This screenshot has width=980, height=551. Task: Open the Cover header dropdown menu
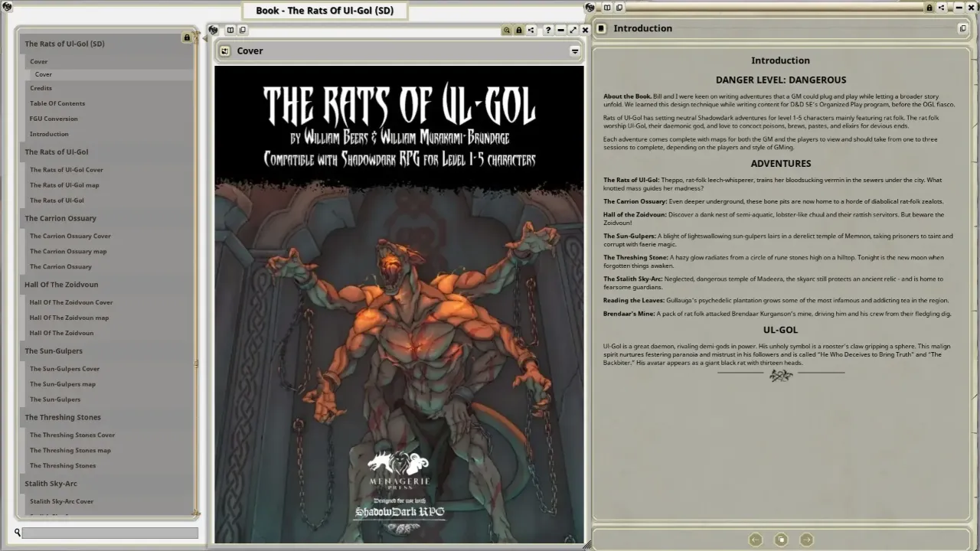tap(574, 51)
